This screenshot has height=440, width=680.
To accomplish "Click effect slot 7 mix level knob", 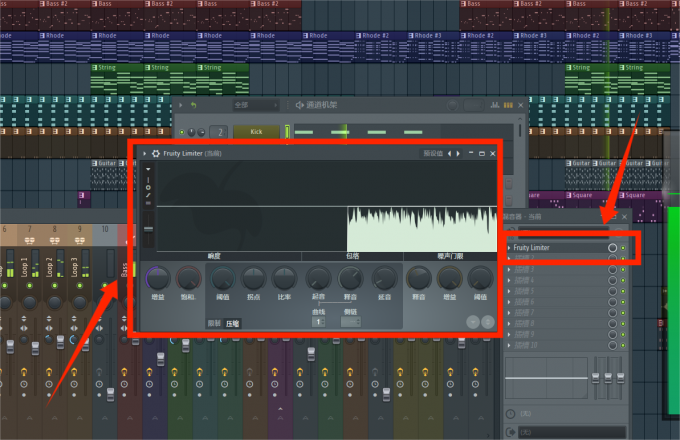I will (x=612, y=313).
